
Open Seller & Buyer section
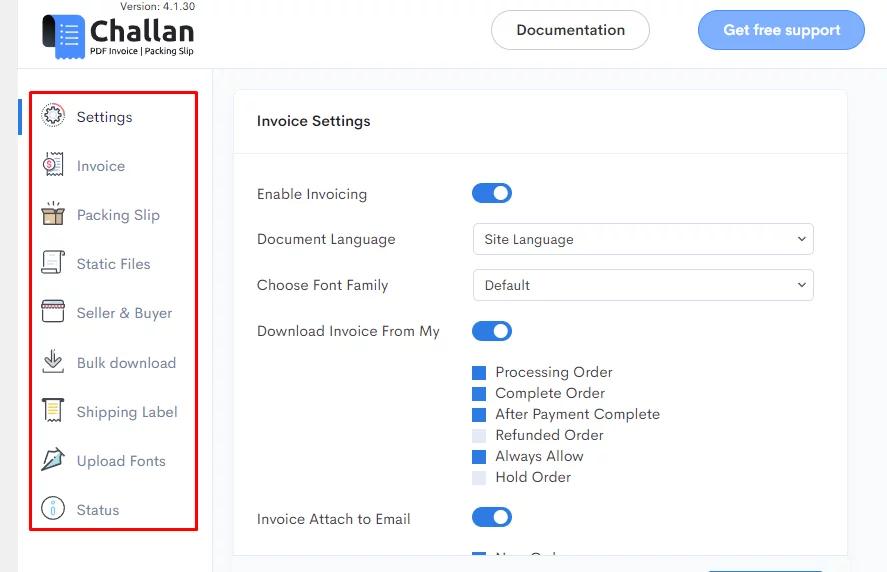[x=124, y=313]
